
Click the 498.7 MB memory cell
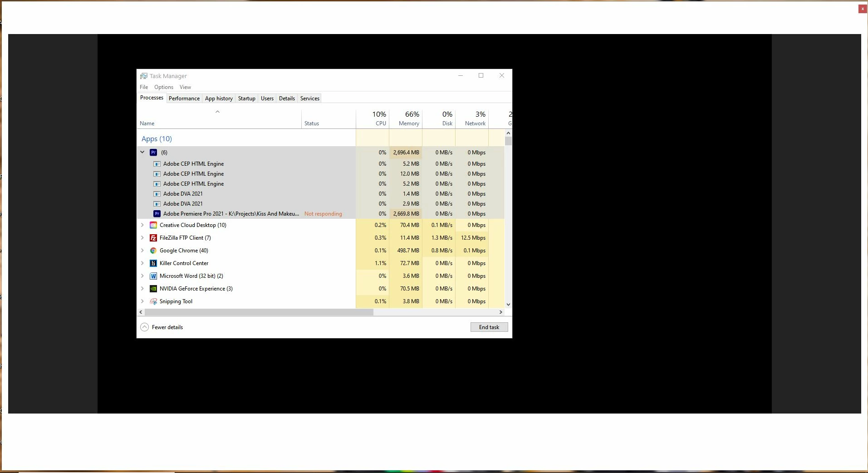point(406,251)
